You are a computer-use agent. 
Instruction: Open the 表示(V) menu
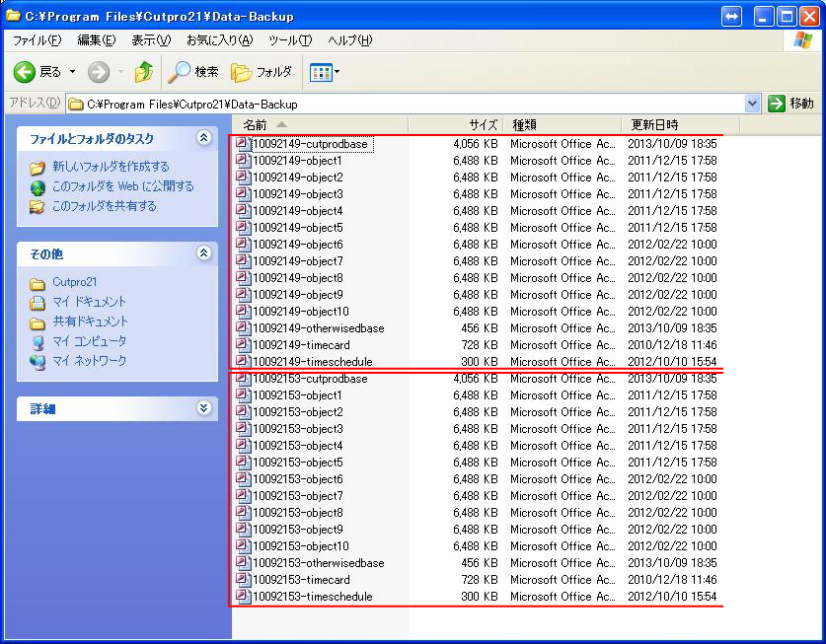click(151, 40)
